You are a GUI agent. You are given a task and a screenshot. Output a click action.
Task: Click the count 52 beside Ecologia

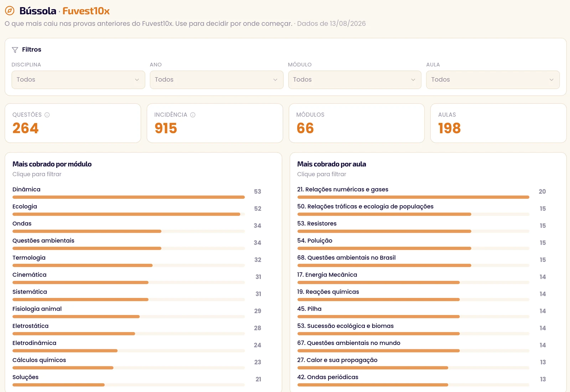coord(258,209)
